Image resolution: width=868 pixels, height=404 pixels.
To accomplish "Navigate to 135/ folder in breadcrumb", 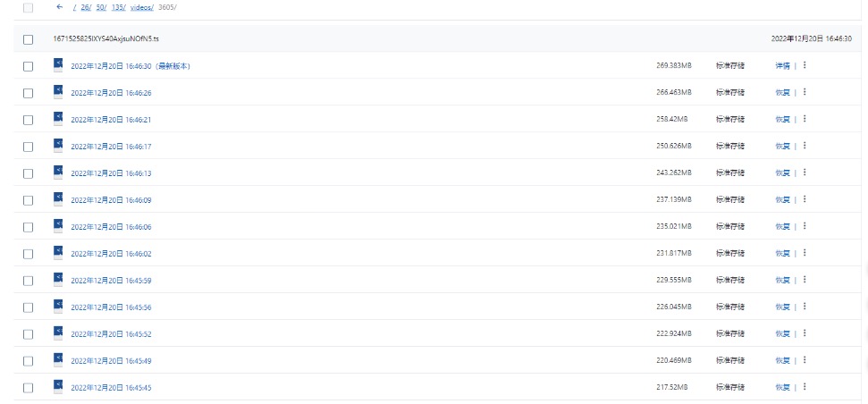I will [x=119, y=8].
